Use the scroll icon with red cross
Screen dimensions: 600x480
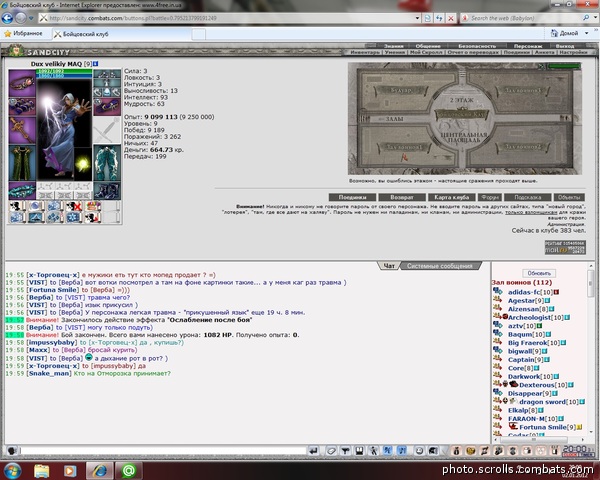(74, 206)
